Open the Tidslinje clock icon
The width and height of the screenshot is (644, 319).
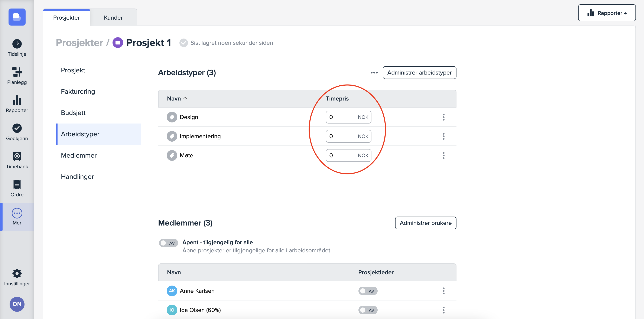pos(17,44)
